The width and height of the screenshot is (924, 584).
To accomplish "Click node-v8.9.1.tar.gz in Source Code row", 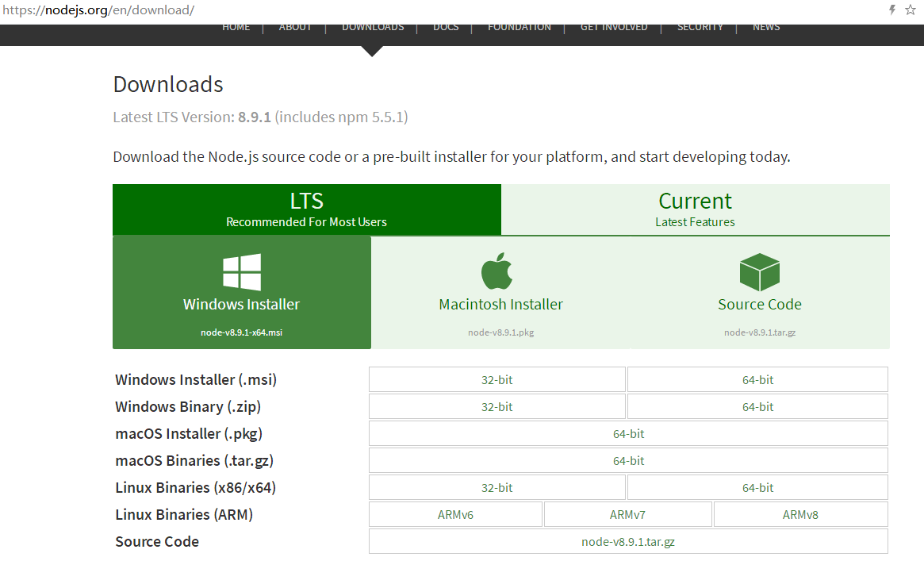I will (628, 542).
